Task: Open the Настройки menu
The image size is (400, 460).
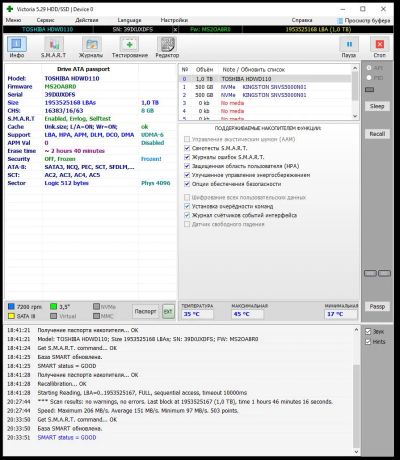Action: click(174, 20)
